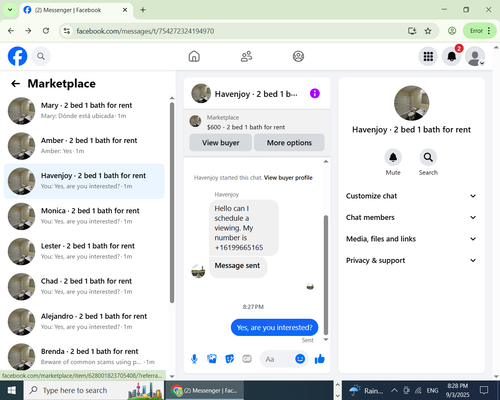Open the tab search dropdown arrow
500x400 pixels.
[x=10, y=10]
